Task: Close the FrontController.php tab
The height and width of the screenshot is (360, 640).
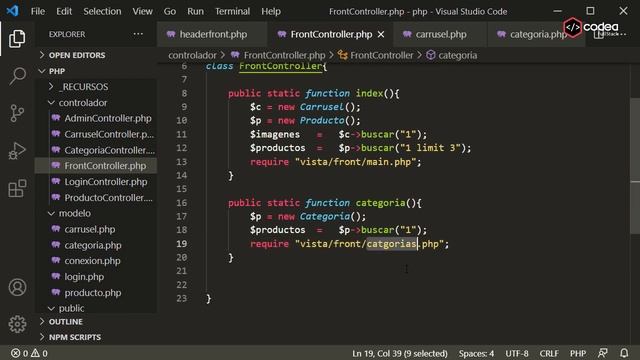Action: [x=381, y=35]
